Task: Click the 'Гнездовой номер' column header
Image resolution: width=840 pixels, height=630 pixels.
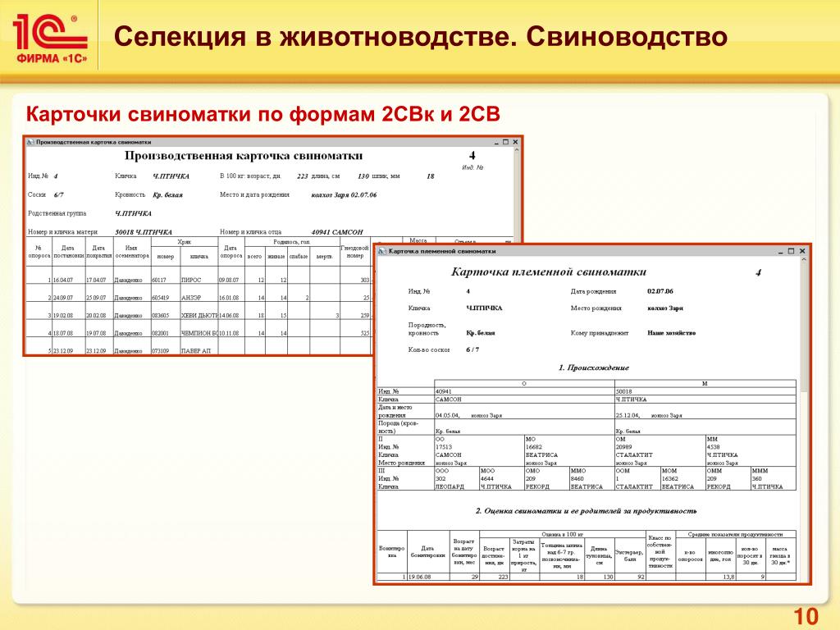Action: click(x=354, y=252)
